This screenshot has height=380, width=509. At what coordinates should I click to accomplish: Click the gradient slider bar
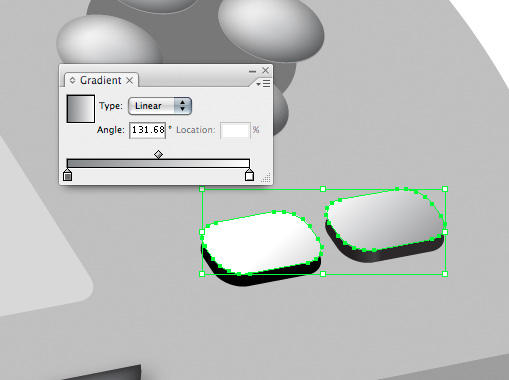pos(158,163)
